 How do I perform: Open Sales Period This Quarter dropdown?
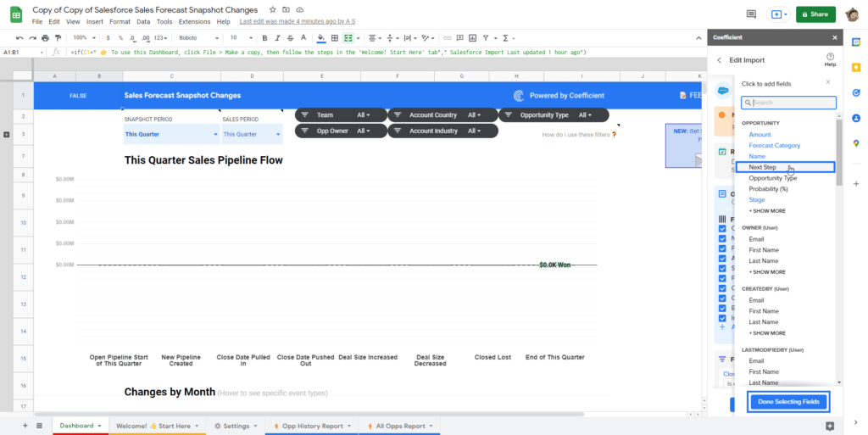pyautogui.click(x=252, y=135)
